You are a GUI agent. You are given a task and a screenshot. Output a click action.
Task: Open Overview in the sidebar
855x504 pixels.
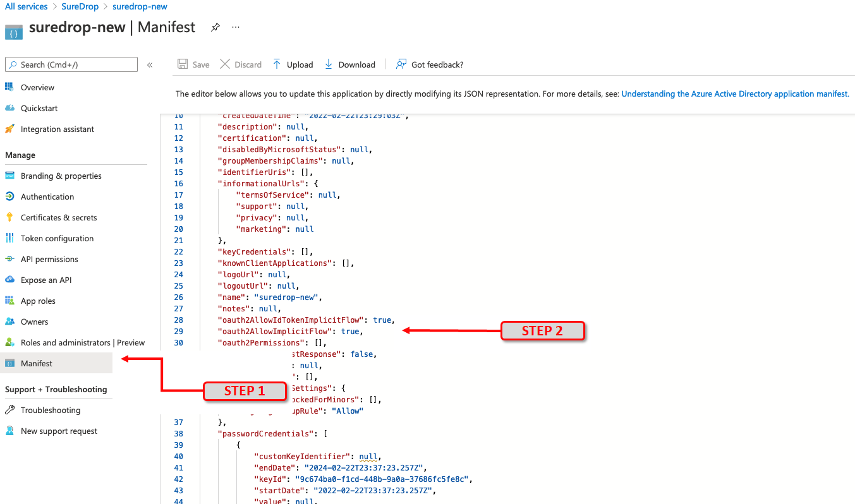37,87
